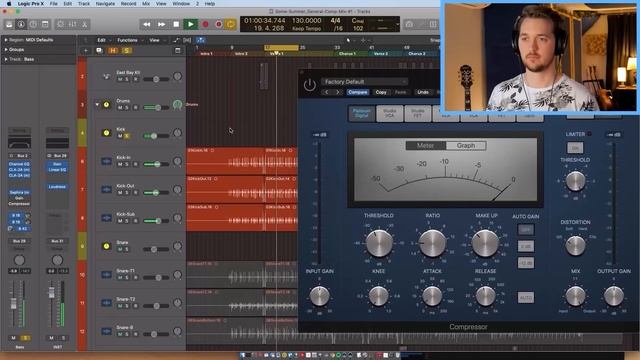Click the Undo button in plugin header
Screen dimensions: 640x360
[x=423, y=92]
